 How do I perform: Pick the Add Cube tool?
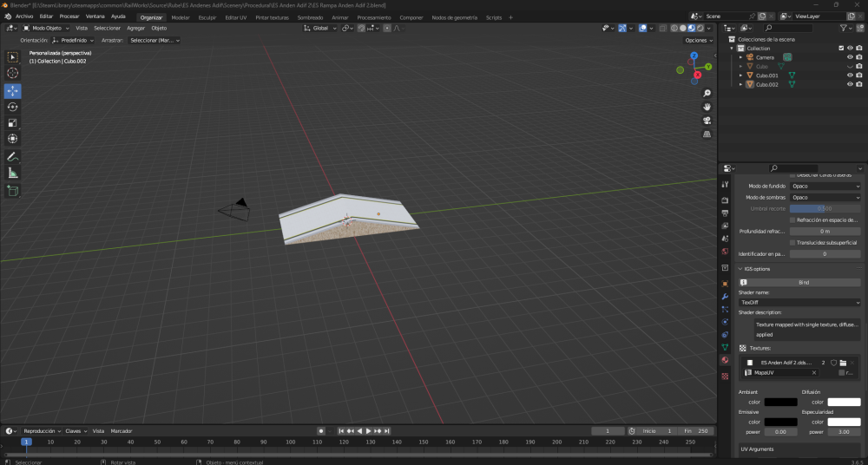[13, 190]
